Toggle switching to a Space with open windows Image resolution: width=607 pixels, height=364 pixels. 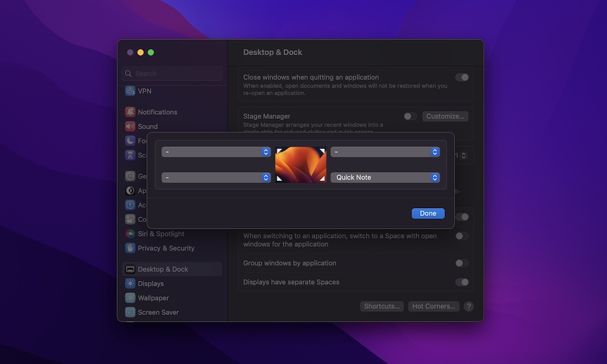[462, 236]
